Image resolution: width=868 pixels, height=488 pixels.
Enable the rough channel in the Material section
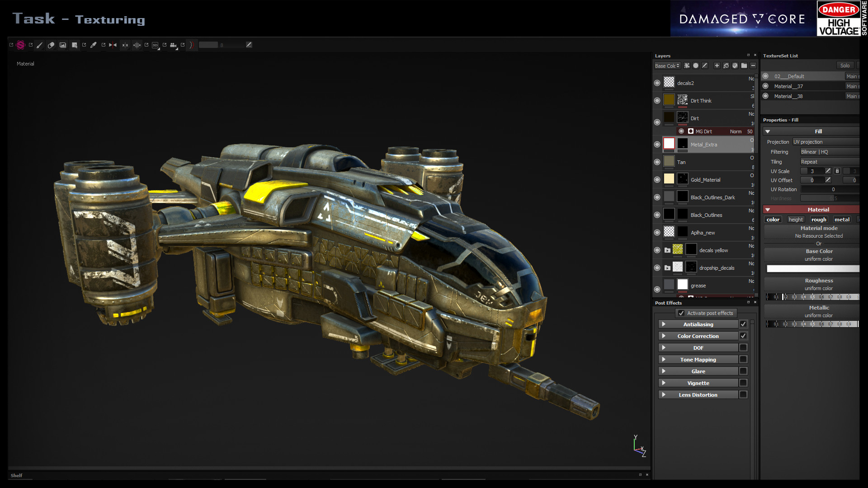tap(819, 219)
